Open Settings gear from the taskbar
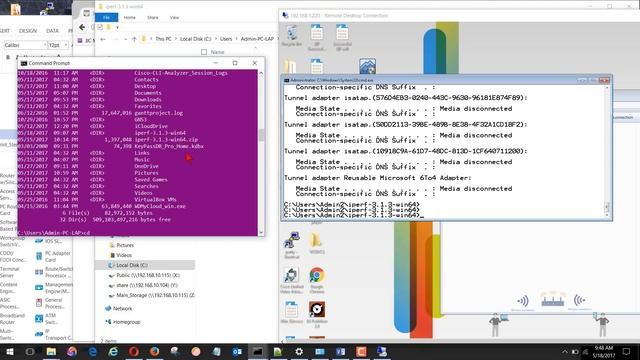640x360 pixels. coord(299,351)
